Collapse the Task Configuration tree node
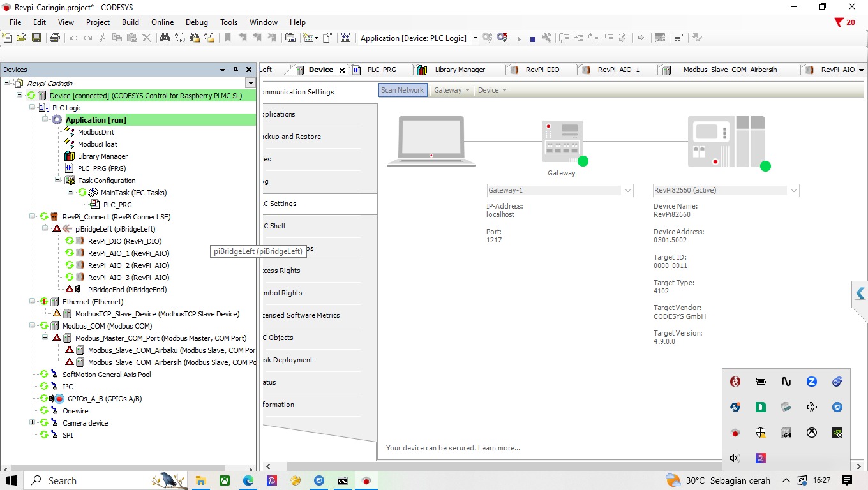 pos(57,181)
